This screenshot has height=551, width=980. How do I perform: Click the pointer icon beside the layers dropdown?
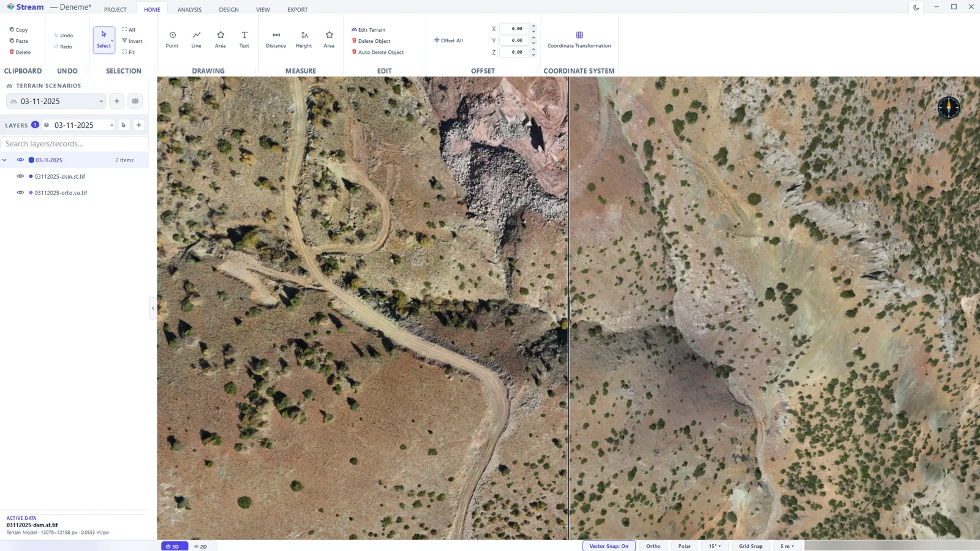(x=124, y=125)
